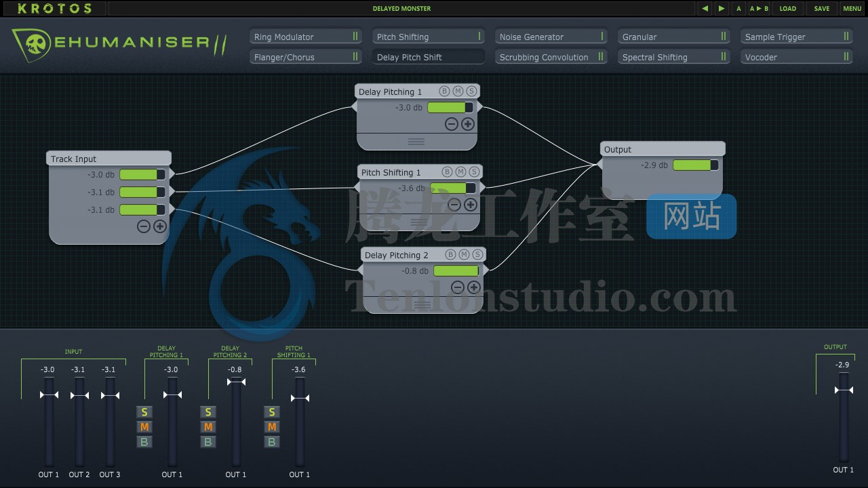The width and height of the screenshot is (868, 488).
Task: Add output to Delay Pitching 1 node
Action: tap(468, 124)
